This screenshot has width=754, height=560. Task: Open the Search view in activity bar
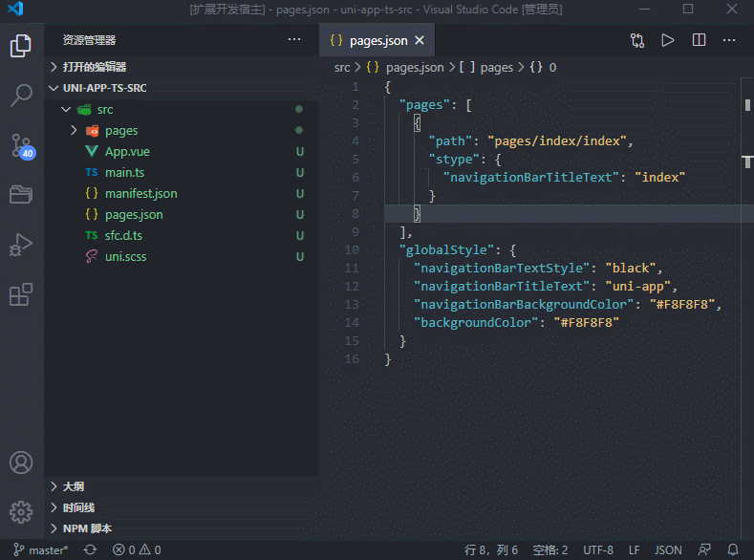(21, 96)
